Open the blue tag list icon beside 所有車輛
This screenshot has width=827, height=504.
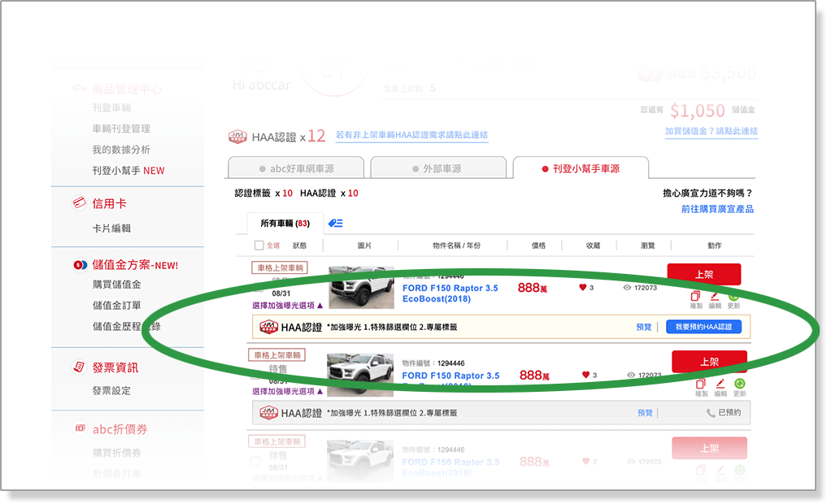[336, 223]
